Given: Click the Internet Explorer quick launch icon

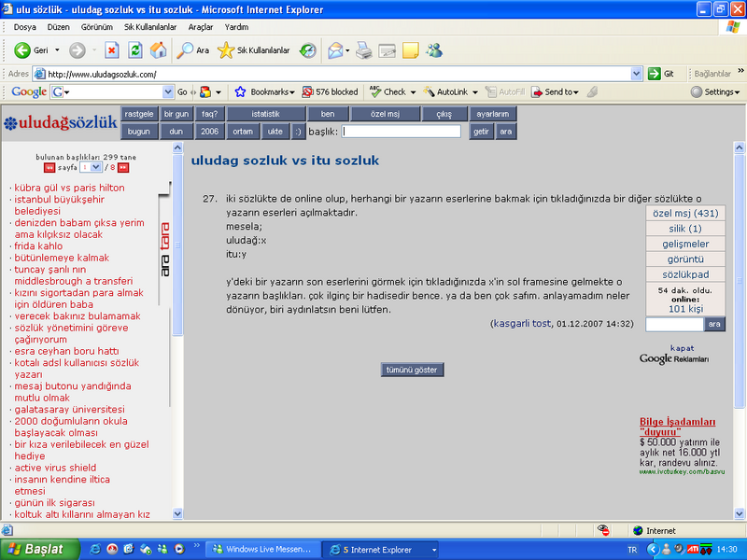Looking at the screenshot, I should [x=95, y=549].
